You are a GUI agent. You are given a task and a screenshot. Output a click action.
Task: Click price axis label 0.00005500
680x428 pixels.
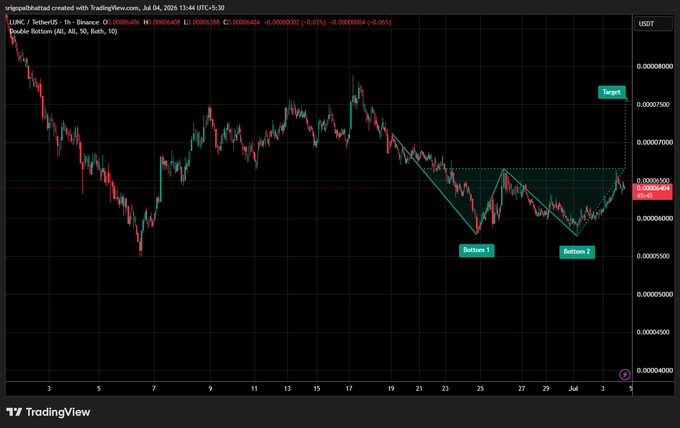pos(655,256)
